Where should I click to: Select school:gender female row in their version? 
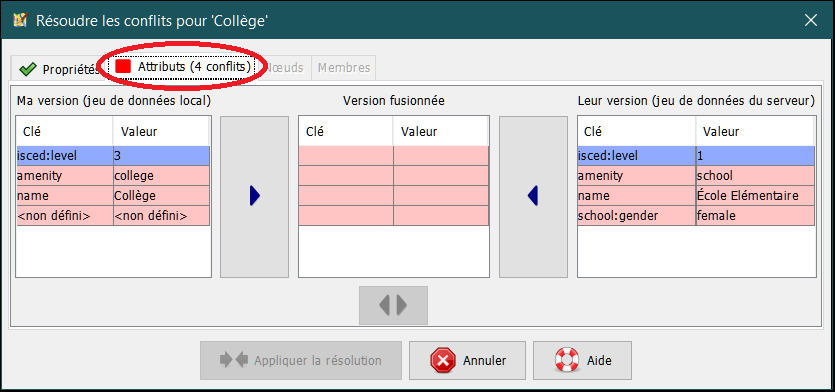(x=696, y=216)
